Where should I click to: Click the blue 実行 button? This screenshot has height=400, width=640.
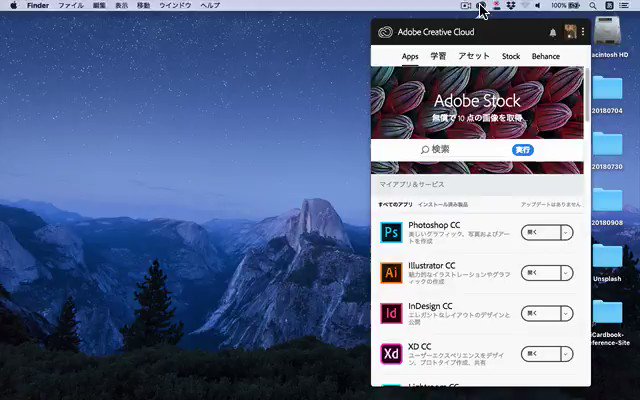click(x=523, y=150)
